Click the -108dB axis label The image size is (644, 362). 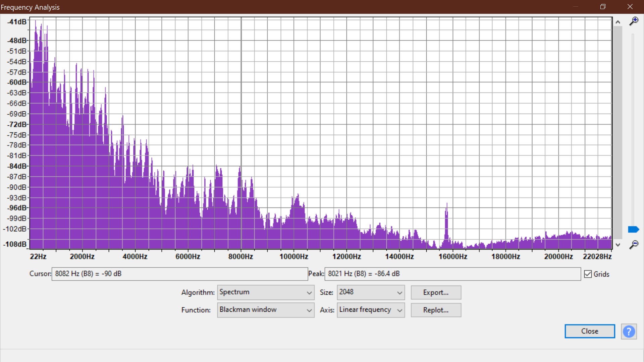15,244
